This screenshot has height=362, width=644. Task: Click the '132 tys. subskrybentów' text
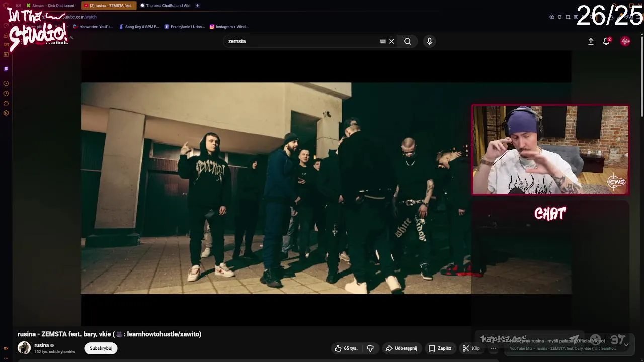55,352
